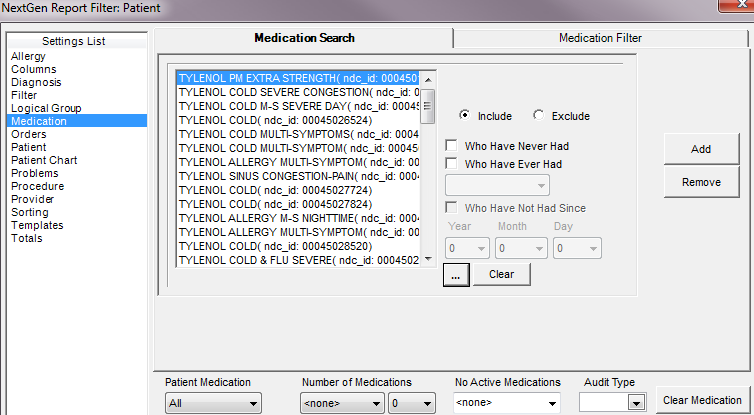Image resolution: width=754 pixels, height=415 pixels.
Task: Select TYLENOL ALLERGY M-S NIGHTTIME row
Action: [298, 218]
